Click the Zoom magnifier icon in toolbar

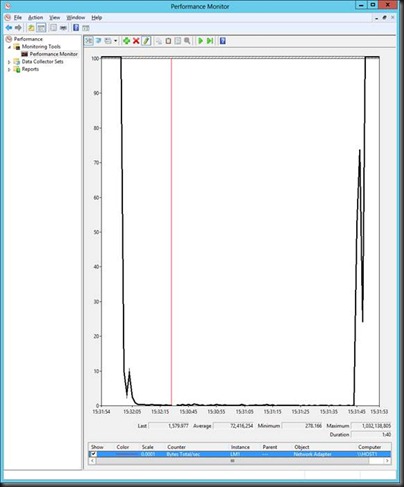pyautogui.click(x=187, y=41)
